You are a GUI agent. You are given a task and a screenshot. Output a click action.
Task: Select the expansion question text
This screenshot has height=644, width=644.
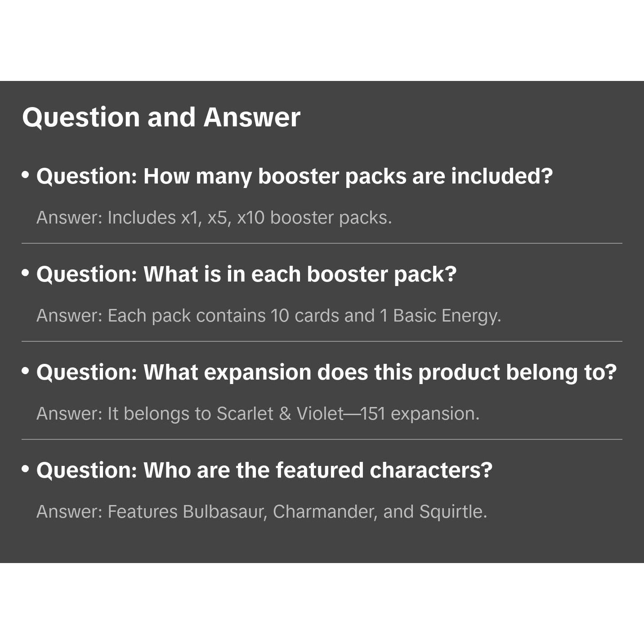[x=326, y=372]
